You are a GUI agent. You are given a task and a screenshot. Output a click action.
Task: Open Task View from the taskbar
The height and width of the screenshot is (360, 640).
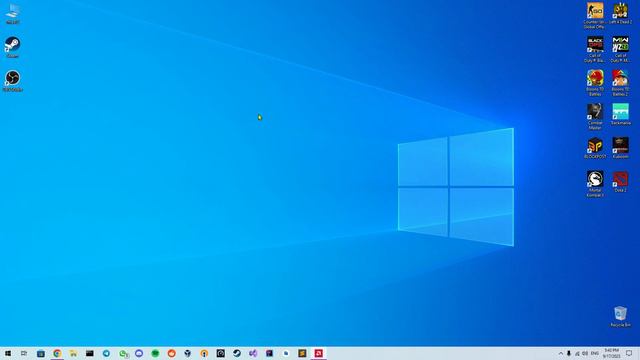(x=24, y=353)
